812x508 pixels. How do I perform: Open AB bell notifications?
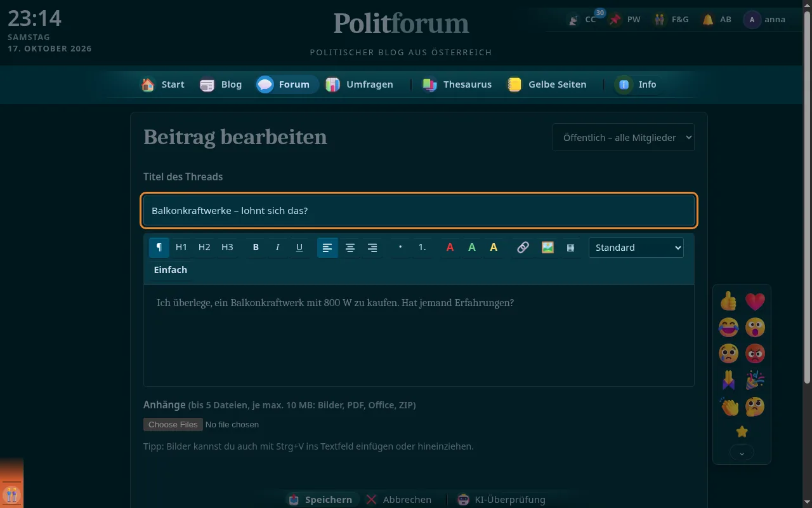coord(717,20)
